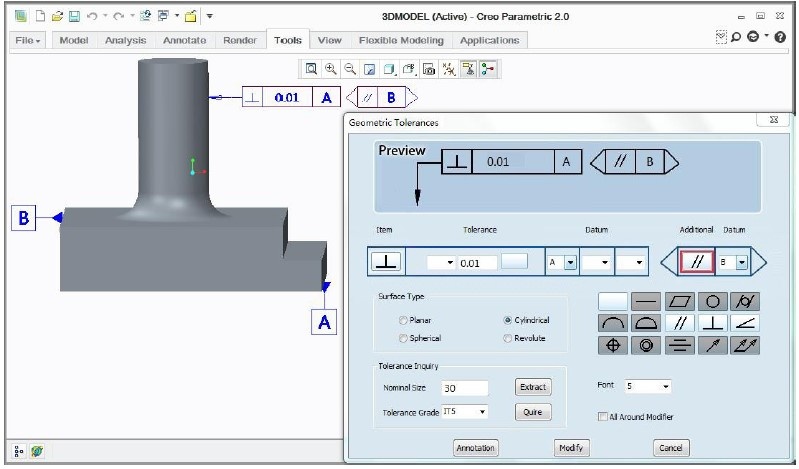799x469 pixels.
Task: Open the tolerance prefix dropdown
Action: 450,263
